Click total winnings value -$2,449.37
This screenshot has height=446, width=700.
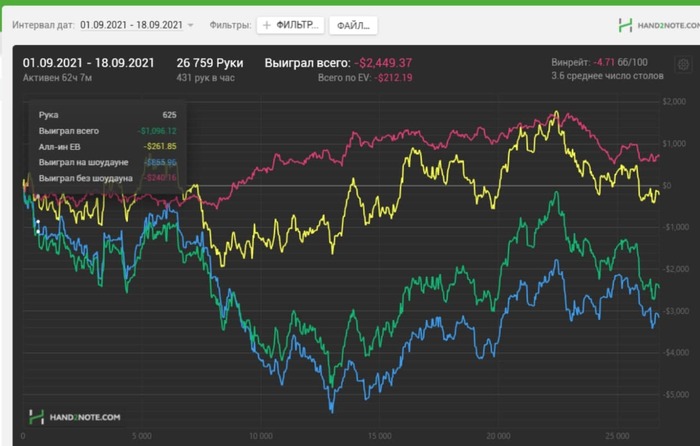(383, 63)
